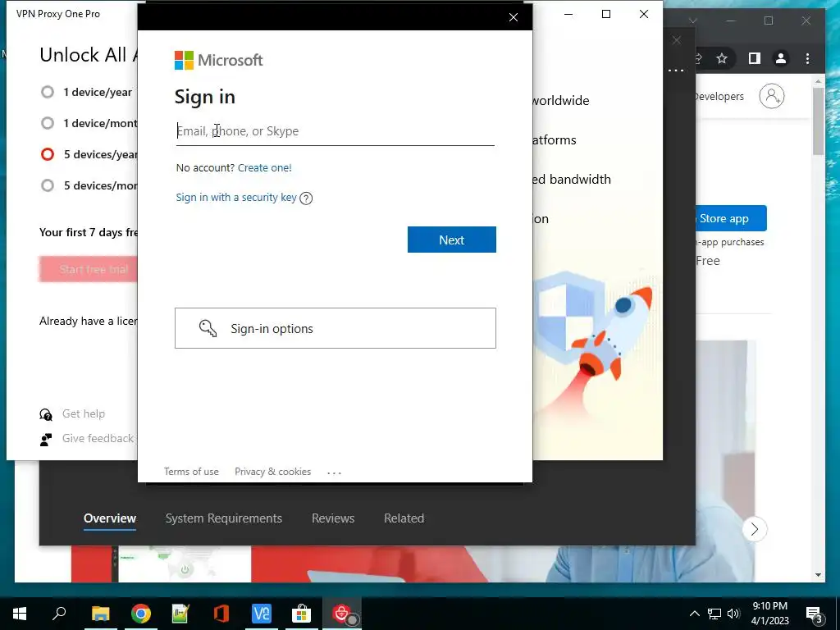
Task: Select the 5 devices/year plan
Action: 48,154
